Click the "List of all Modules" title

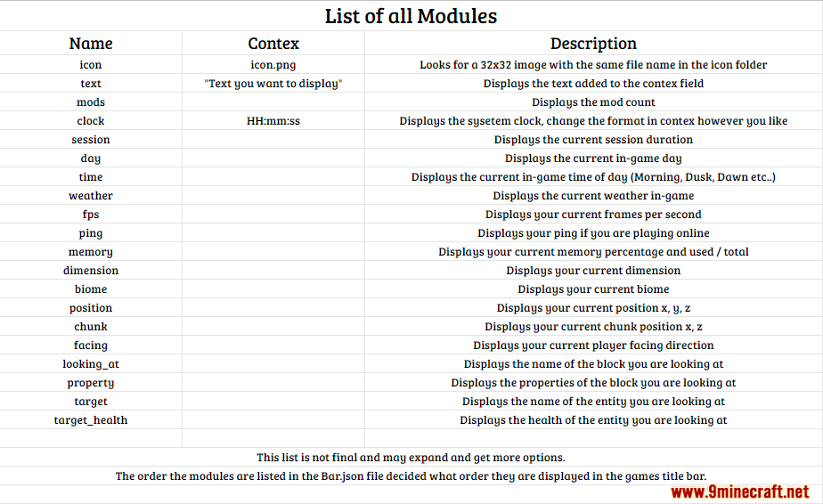click(x=411, y=16)
